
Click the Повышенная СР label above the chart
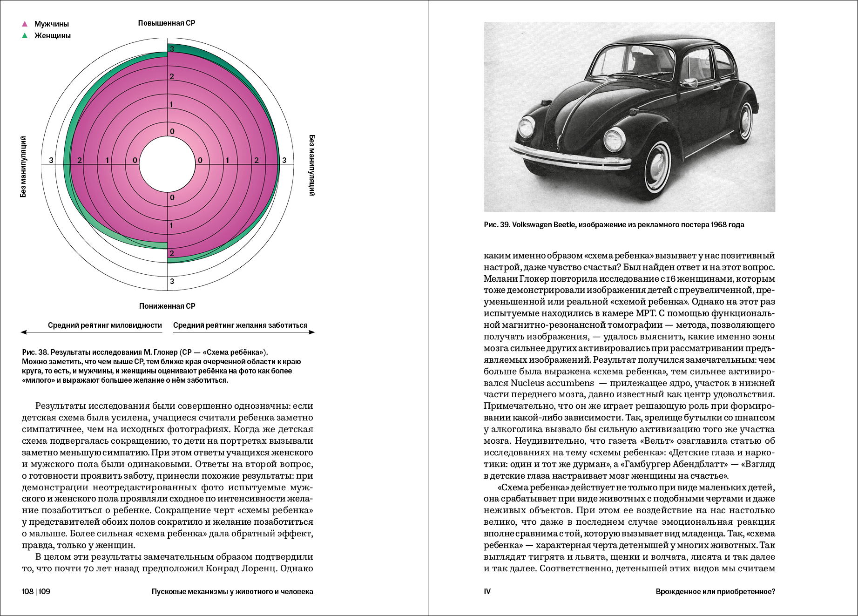tap(167, 23)
